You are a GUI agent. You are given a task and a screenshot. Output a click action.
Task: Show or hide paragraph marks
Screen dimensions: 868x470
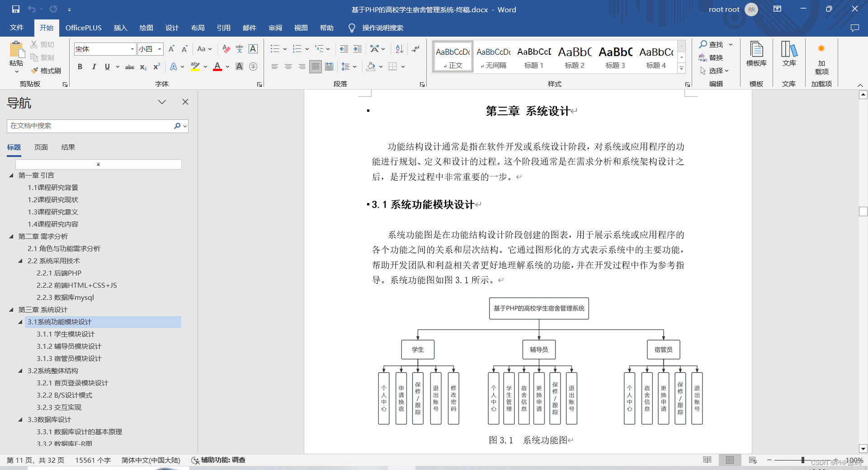415,49
